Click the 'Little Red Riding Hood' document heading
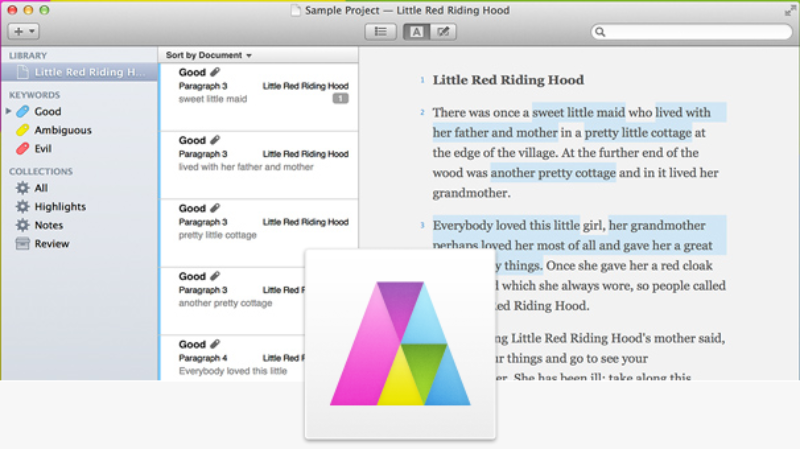 508,80
